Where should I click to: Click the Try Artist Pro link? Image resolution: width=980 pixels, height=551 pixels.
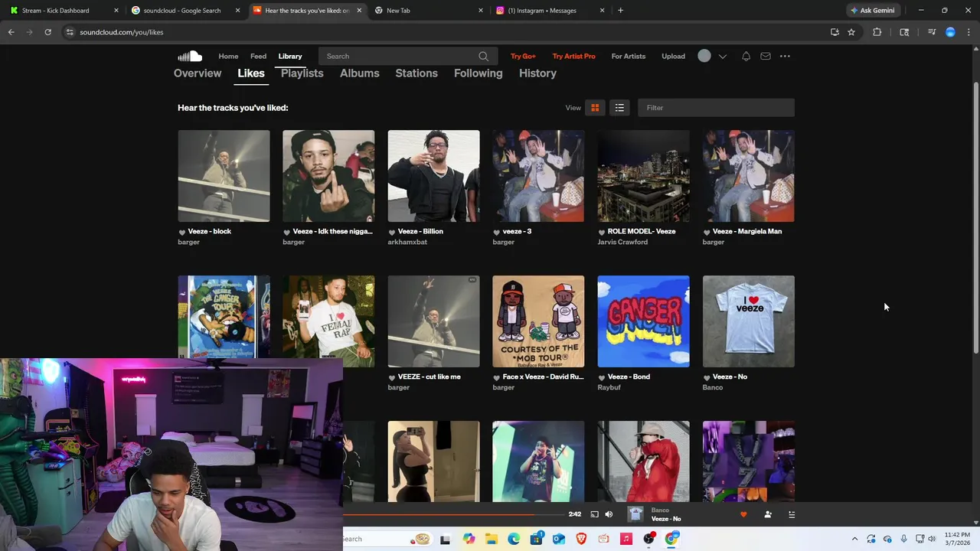[x=574, y=56]
